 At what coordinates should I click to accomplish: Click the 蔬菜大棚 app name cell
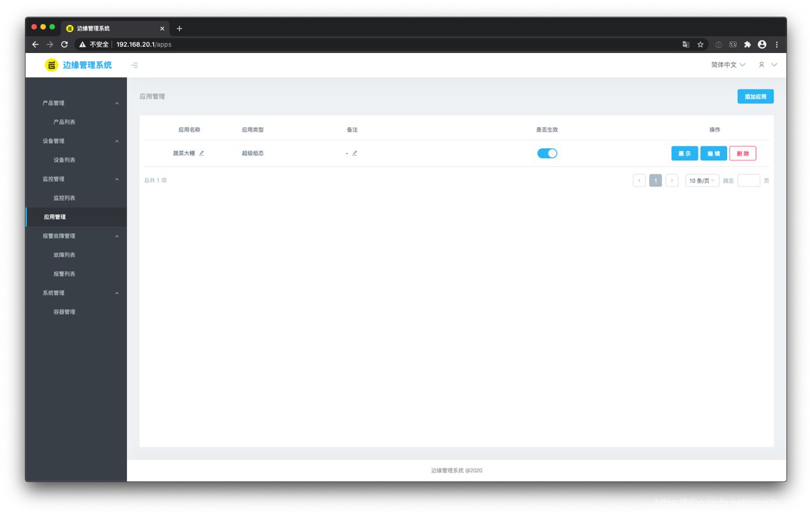point(184,153)
